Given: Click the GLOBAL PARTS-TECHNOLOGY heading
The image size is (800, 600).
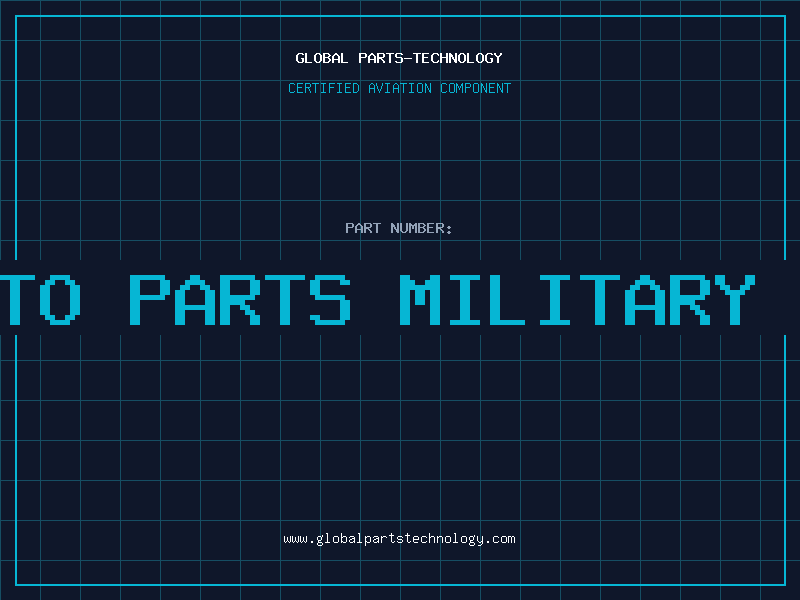Looking at the screenshot, I should point(399,58).
